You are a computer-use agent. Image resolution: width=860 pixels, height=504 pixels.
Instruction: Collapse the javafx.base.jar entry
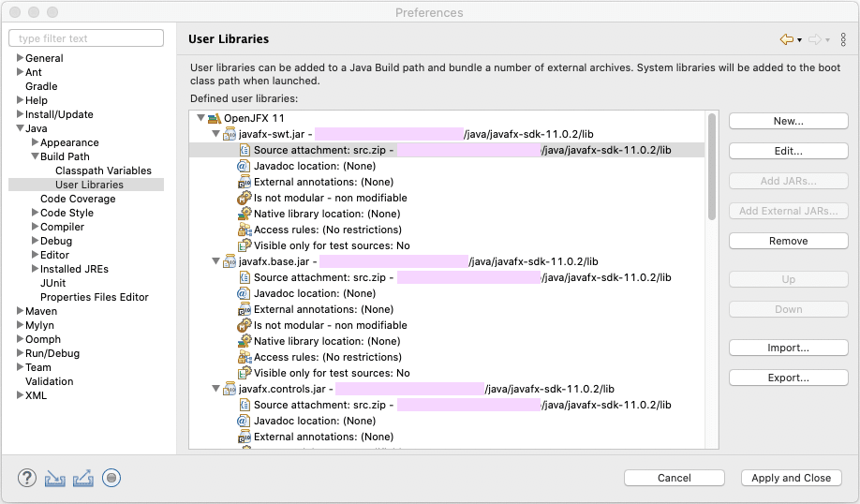coord(215,261)
